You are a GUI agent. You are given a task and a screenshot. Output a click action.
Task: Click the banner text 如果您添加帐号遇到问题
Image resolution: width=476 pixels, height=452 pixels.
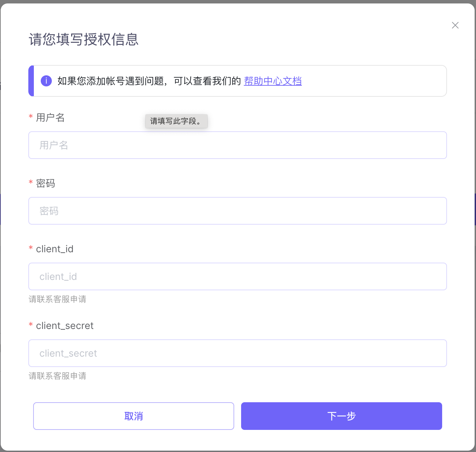point(111,81)
